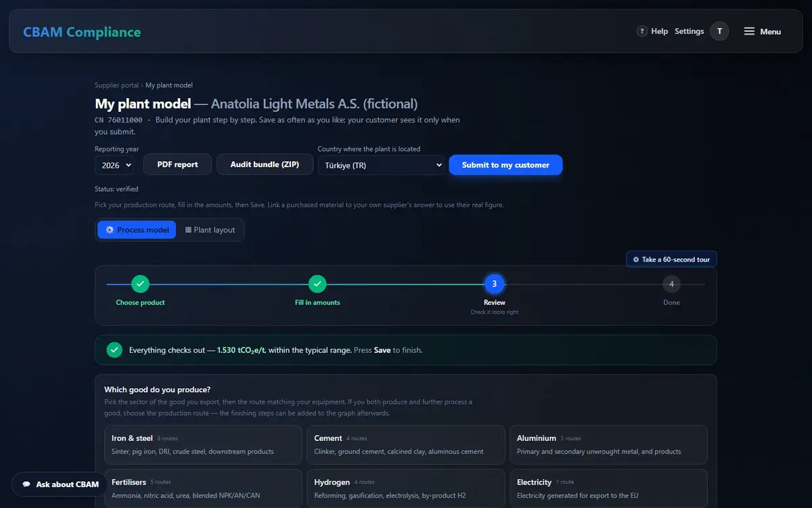
Task: Open the Ask about CBAM chat
Action: [60, 484]
